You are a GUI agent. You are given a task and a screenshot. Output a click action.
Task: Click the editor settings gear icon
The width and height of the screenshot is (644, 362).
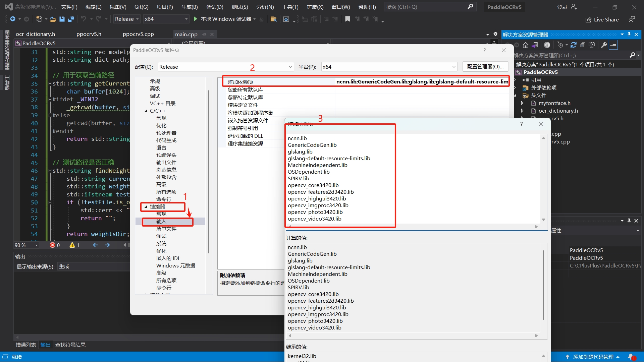[x=495, y=34]
